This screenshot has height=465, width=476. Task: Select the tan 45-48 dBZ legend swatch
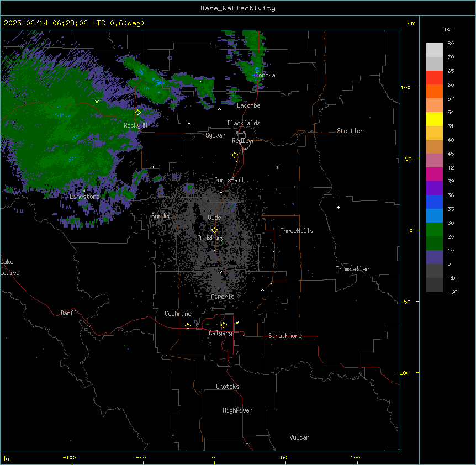tap(434, 146)
